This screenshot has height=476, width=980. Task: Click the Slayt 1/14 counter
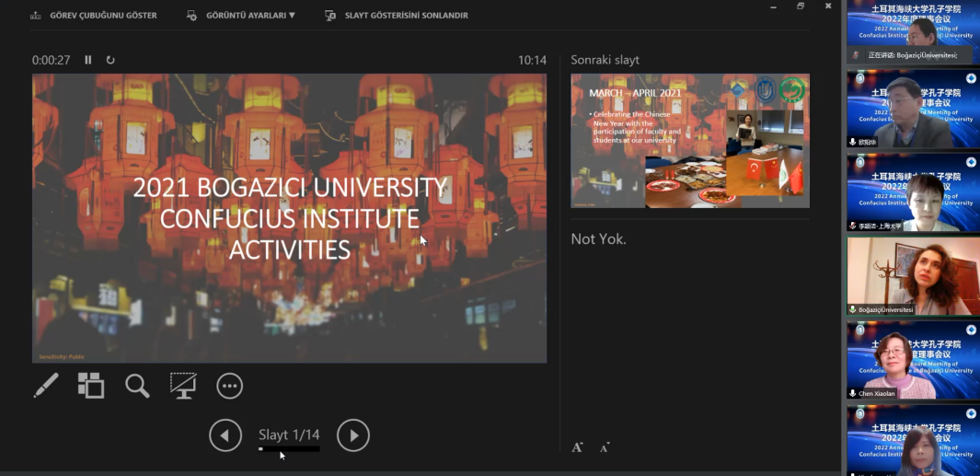tap(289, 435)
